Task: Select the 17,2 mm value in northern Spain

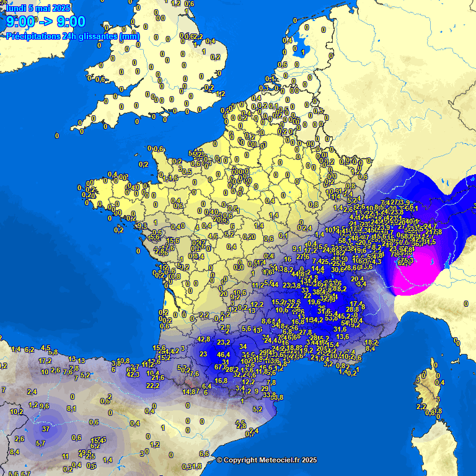Action: [x=45, y=360]
